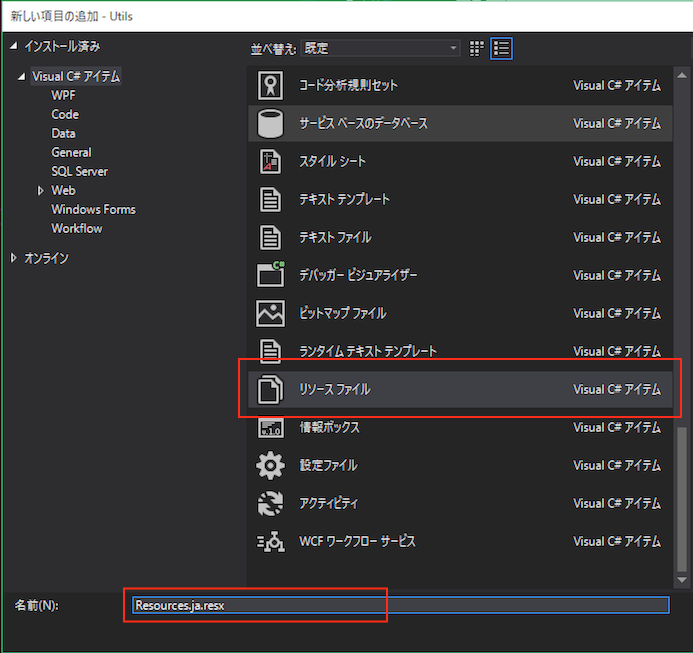Select the 情報ボックス template name
Screen dimensions: 693x653
(x=329, y=428)
